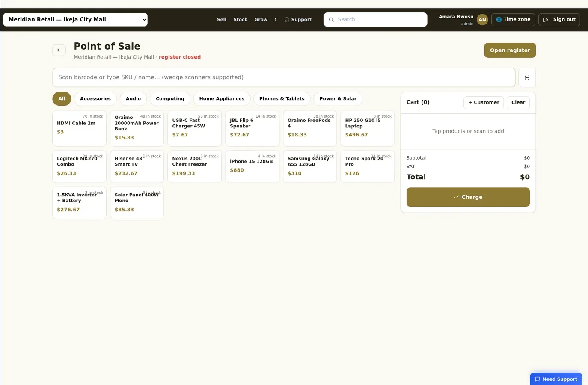Add HP 250 G10 i5 Laptop

click(x=368, y=128)
